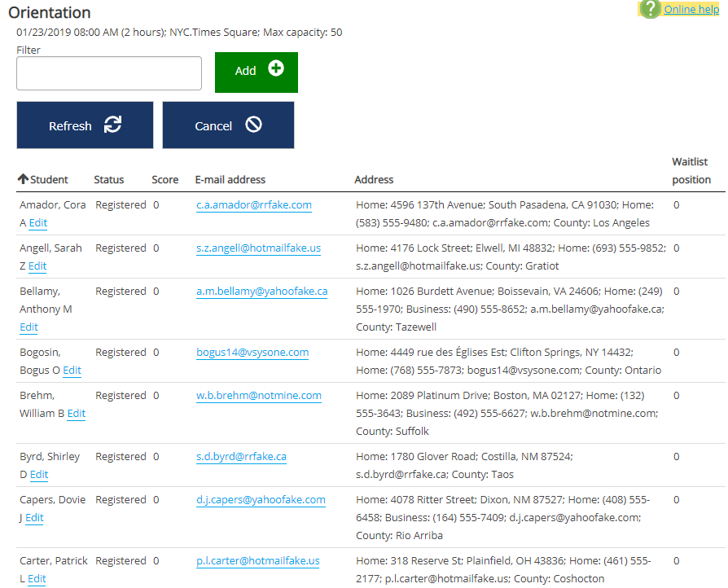The width and height of the screenshot is (728, 588).
Task: Edit William B Brehm's record
Action: coord(76,414)
